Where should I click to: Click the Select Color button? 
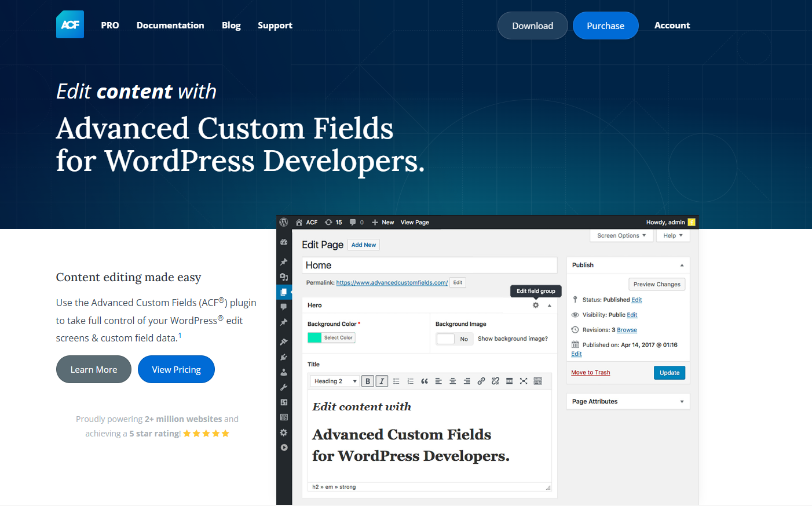pos(338,337)
